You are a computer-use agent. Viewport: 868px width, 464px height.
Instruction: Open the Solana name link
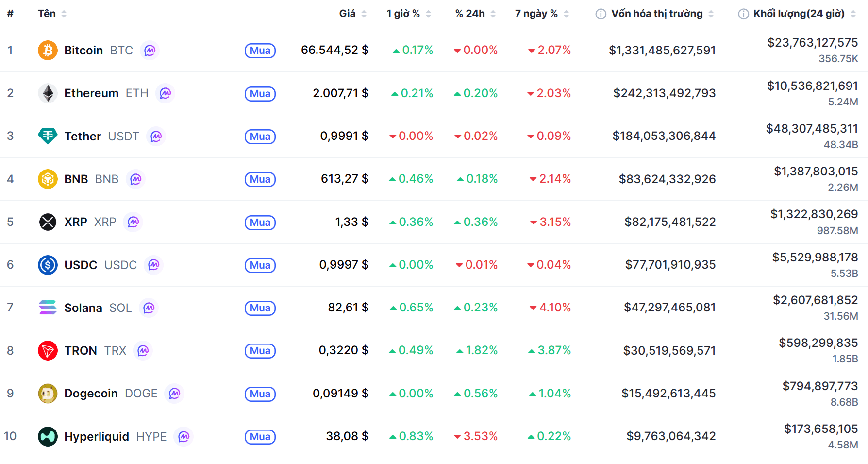(83, 308)
